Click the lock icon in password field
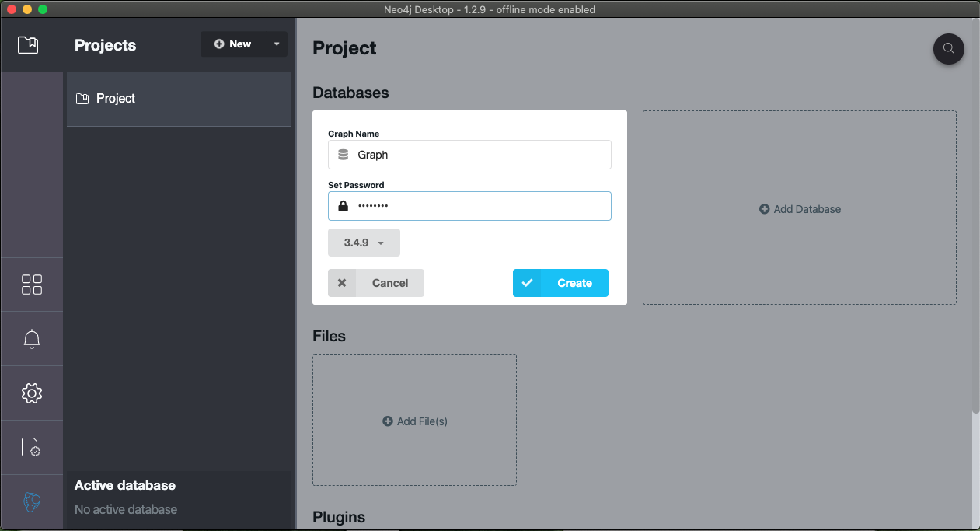This screenshot has height=531, width=980. click(x=343, y=206)
